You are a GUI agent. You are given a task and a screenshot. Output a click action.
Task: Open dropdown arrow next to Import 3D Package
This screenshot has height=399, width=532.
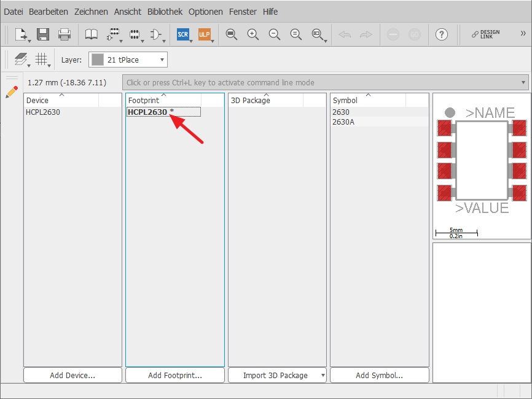323,375
